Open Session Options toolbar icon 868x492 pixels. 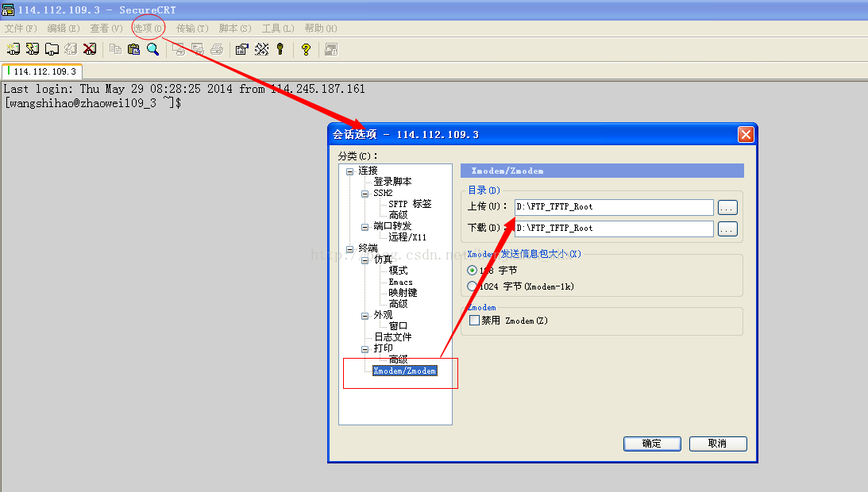[x=242, y=49]
